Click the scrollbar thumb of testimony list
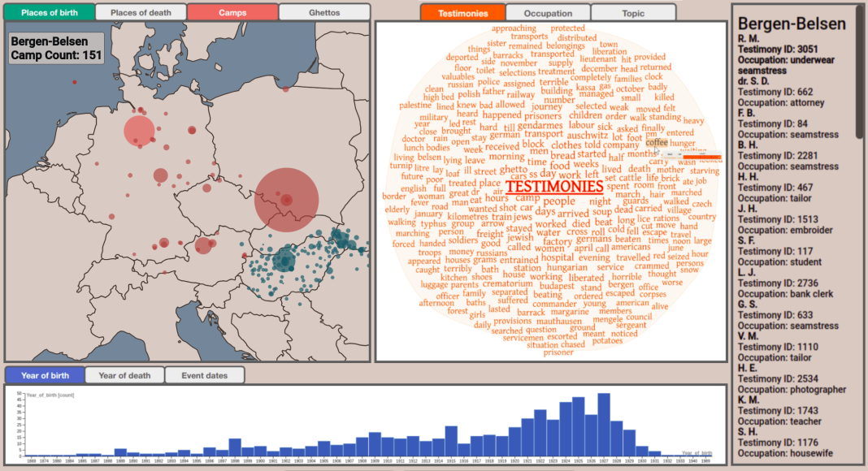This screenshot has width=868, height=471. [858, 71]
